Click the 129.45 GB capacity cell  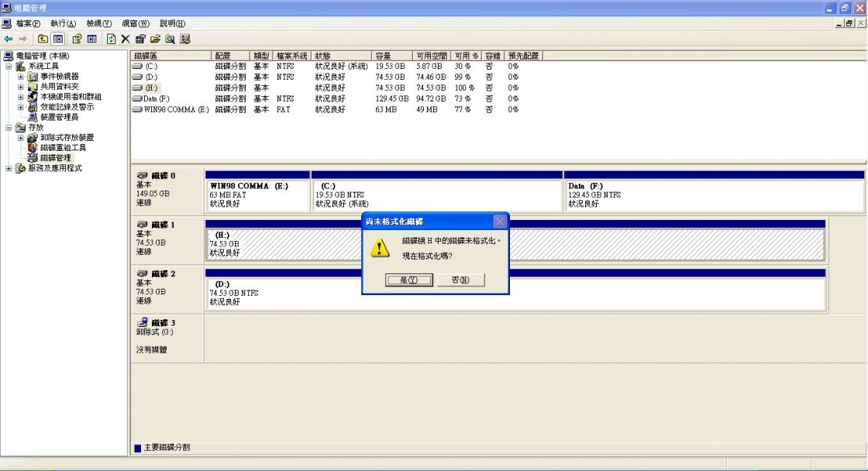pos(392,98)
